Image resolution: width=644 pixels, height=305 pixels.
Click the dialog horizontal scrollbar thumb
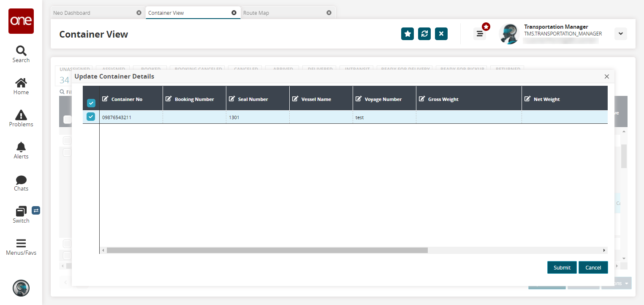coord(267,251)
